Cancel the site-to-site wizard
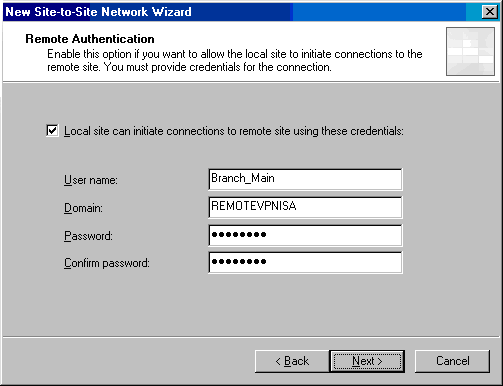This screenshot has height=386, width=503. 452,361
